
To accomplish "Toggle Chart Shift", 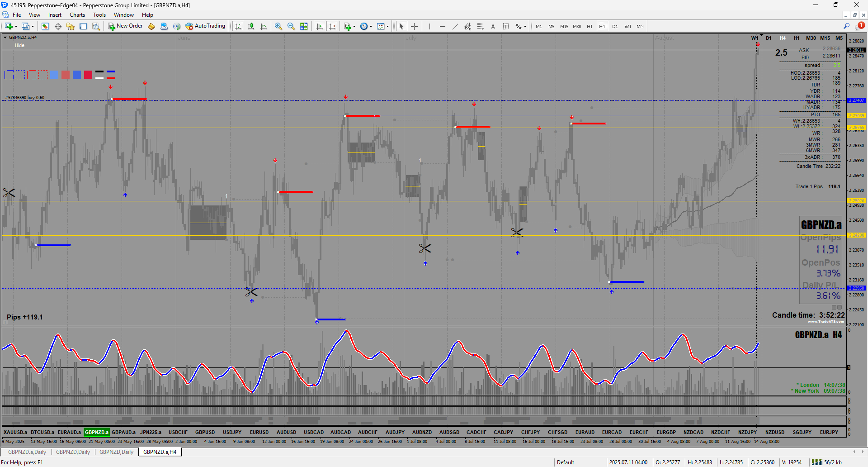I will click(x=332, y=26).
